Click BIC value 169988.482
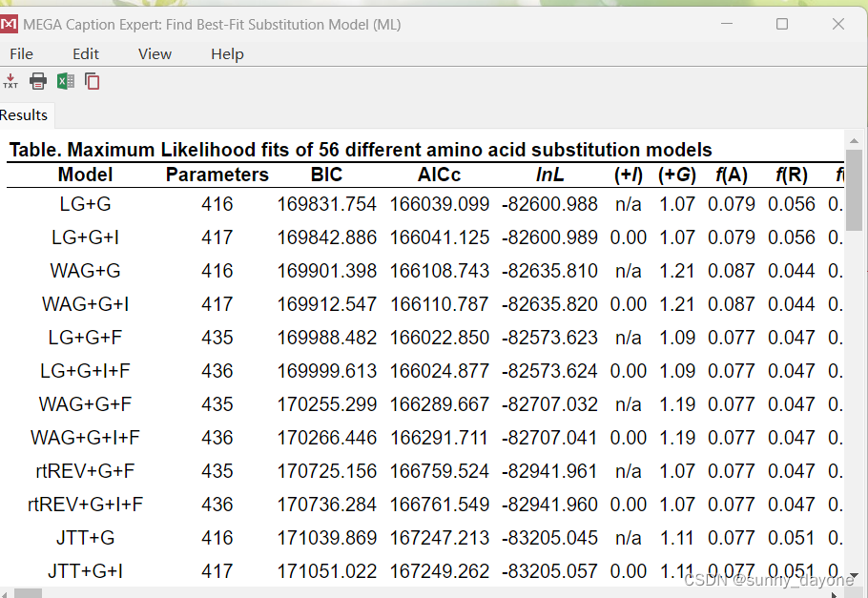The height and width of the screenshot is (598, 868). [x=326, y=338]
